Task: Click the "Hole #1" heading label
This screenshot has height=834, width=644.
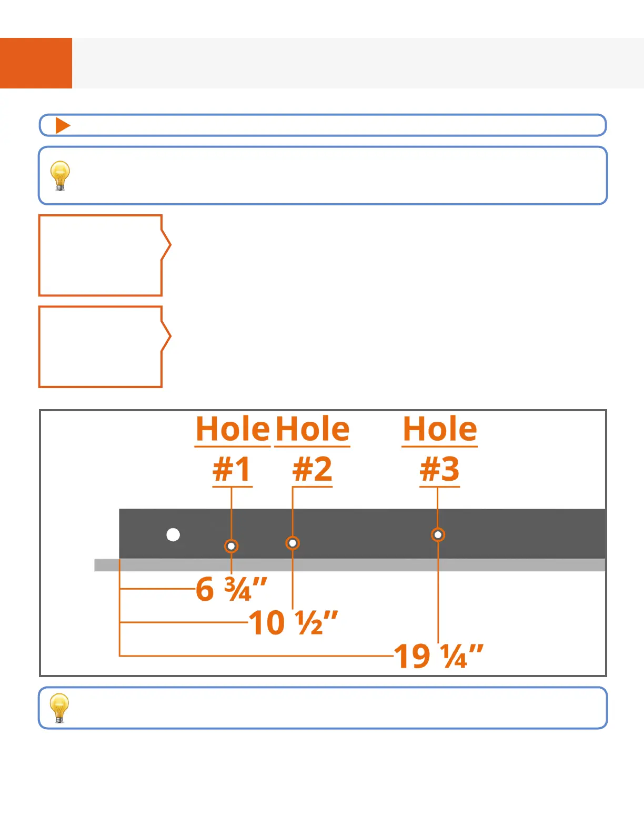Action: click(233, 449)
